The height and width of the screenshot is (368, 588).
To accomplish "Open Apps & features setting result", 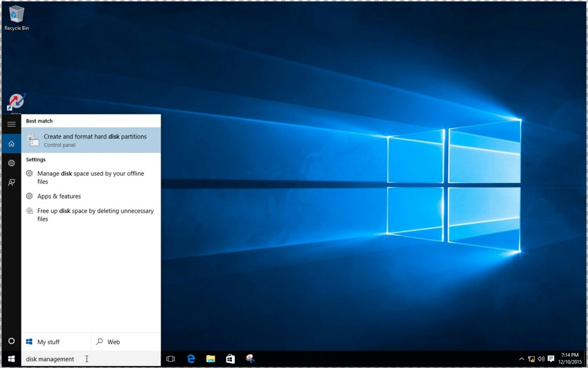I will point(91,196).
